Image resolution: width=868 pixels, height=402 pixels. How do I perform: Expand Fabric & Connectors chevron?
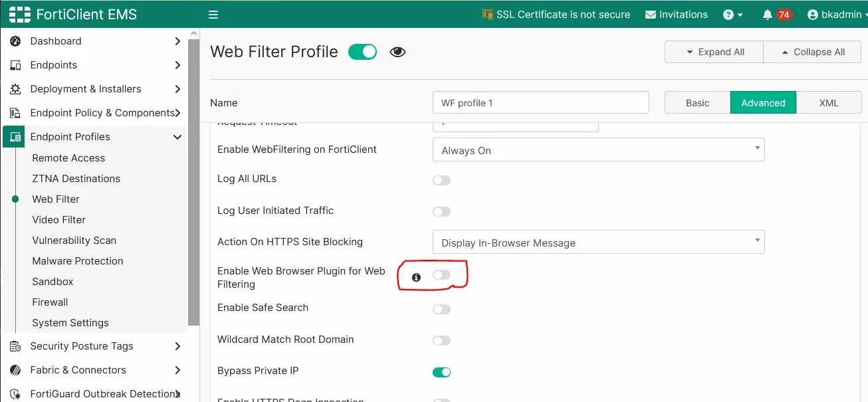click(x=177, y=370)
